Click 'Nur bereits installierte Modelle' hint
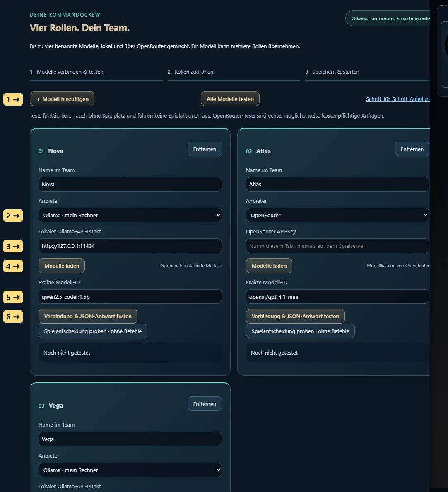The width and height of the screenshot is (448, 492). tap(191, 266)
